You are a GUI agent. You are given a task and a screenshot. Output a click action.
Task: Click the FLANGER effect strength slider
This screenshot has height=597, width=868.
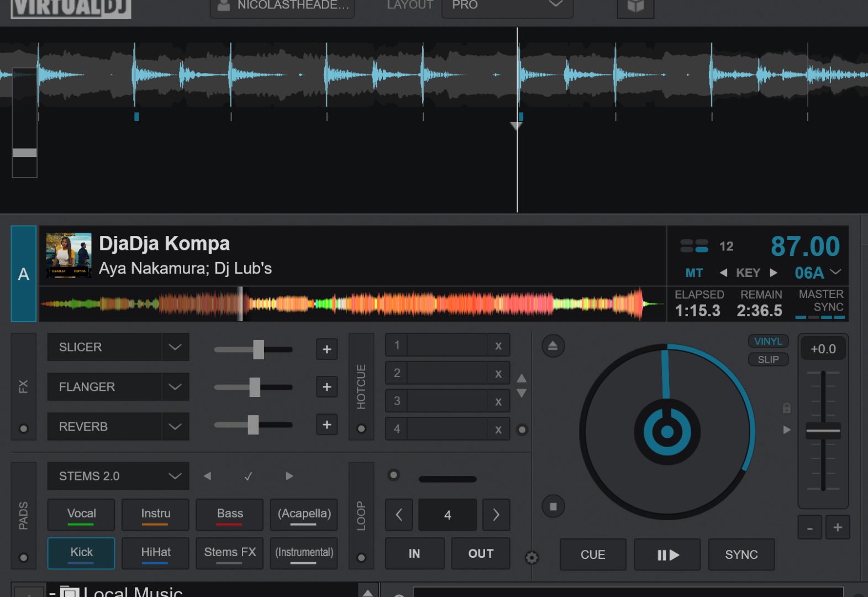point(253,387)
